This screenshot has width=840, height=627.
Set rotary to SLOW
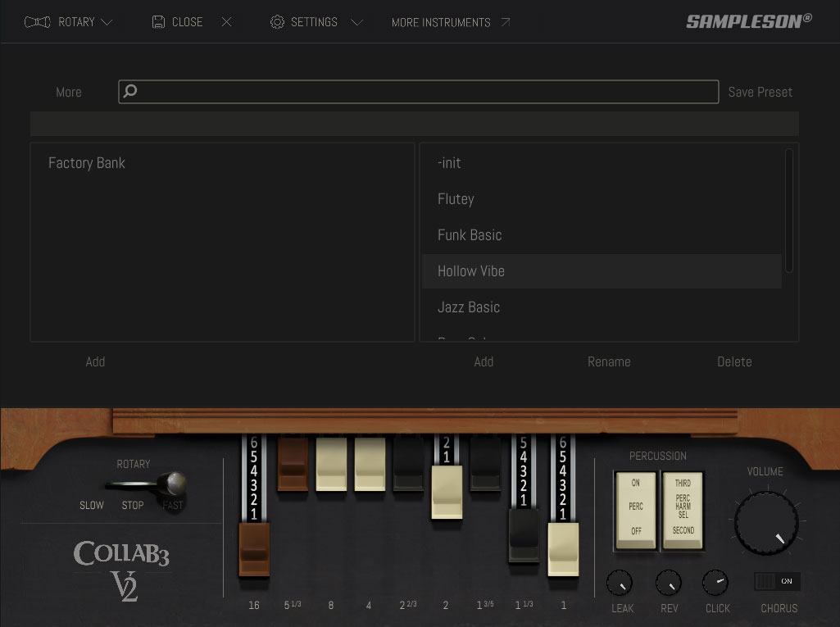pyautogui.click(x=92, y=506)
